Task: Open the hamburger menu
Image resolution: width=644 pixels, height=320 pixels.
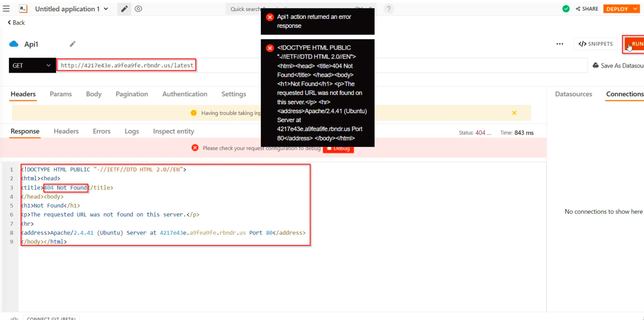Action: pyautogui.click(x=6, y=9)
